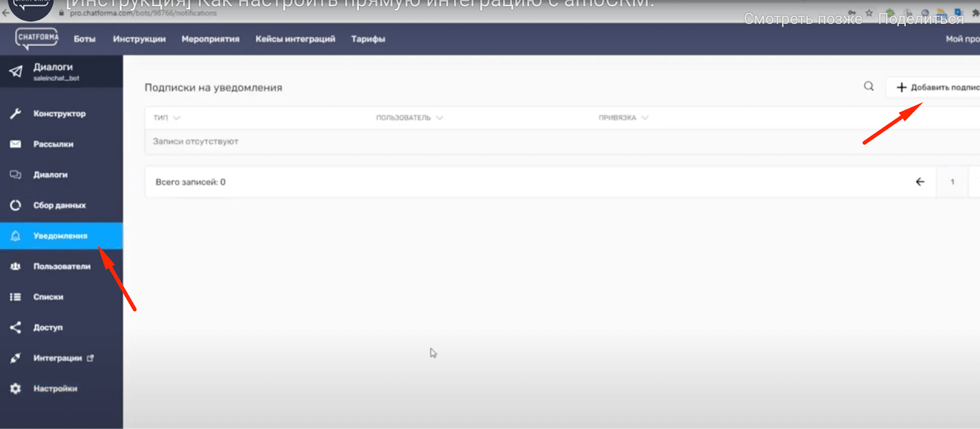This screenshot has height=429, width=980.
Task: Click the plus icon on Добавить подписку
Action: pyautogui.click(x=902, y=88)
